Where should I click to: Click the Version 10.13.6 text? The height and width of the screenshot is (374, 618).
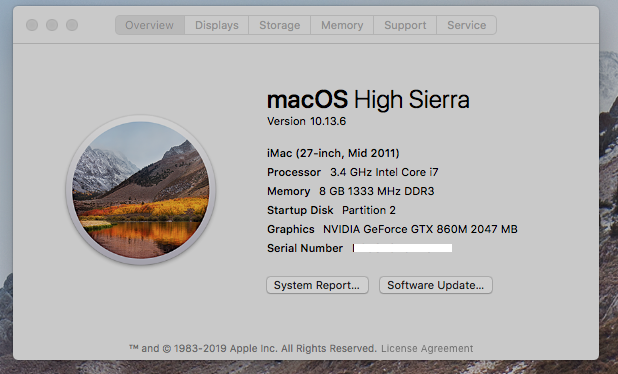[307, 121]
